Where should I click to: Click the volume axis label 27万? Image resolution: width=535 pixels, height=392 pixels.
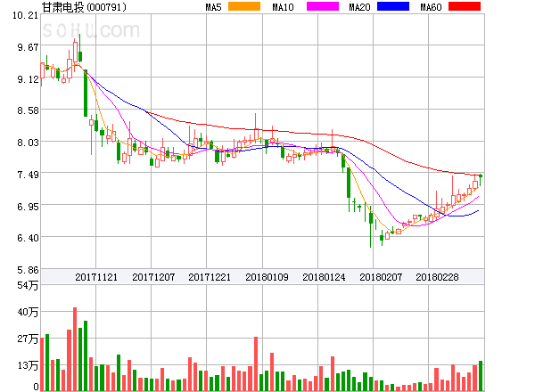pyautogui.click(x=28, y=339)
